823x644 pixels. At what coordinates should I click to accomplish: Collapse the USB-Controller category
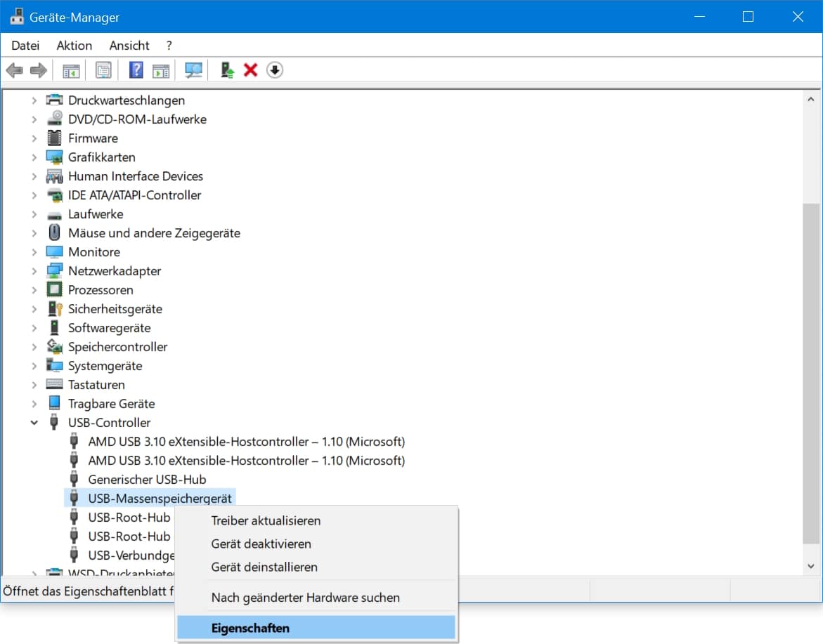[x=34, y=423]
